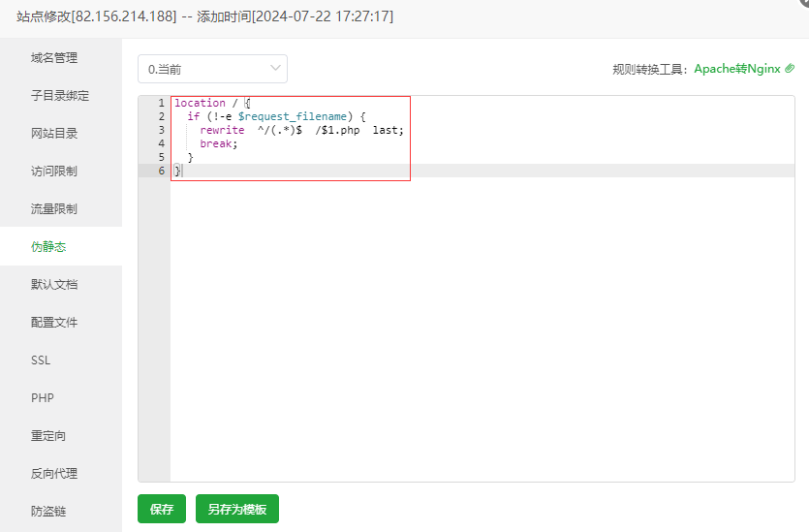
Task: Click line number 6 in gutter
Action: pos(162,171)
